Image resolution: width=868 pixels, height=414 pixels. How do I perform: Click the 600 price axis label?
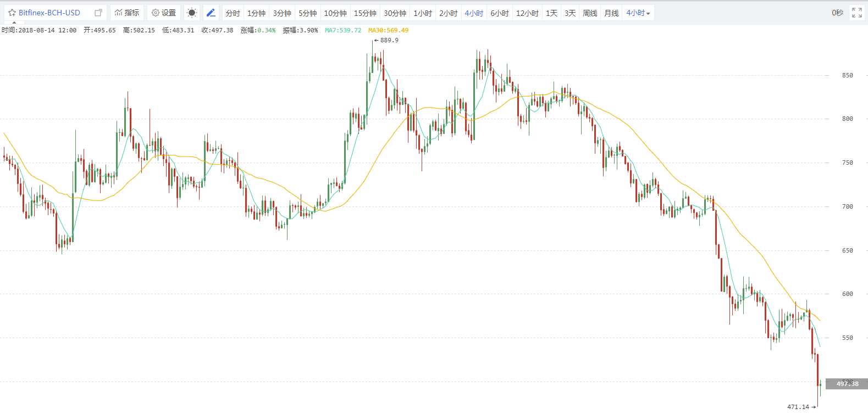coord(847,294)
